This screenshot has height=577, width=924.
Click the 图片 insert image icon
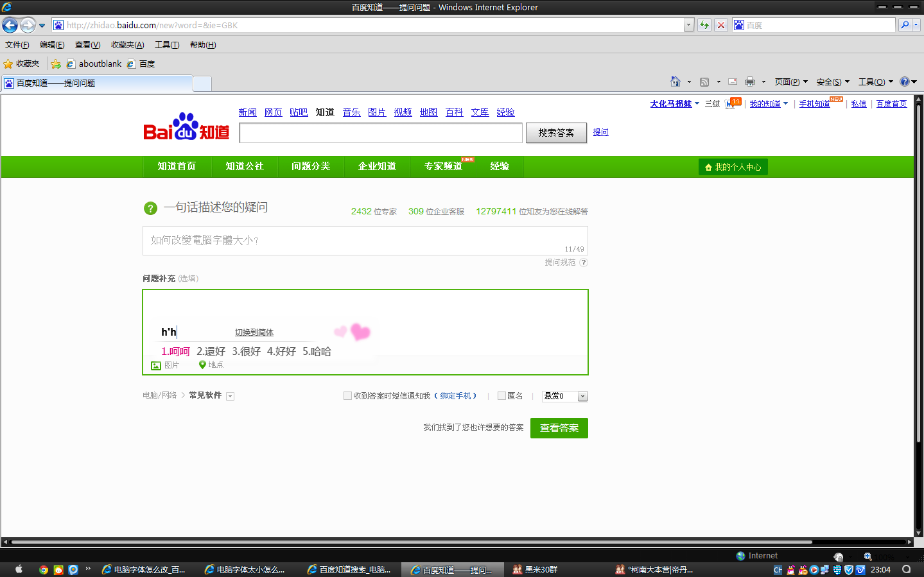tap(156, 365)
